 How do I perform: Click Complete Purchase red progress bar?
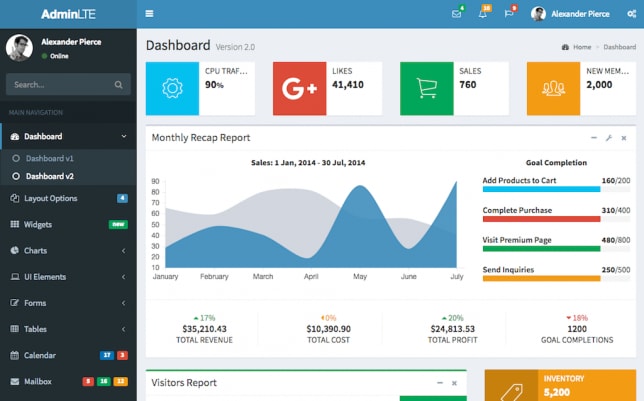click(556, 219)
